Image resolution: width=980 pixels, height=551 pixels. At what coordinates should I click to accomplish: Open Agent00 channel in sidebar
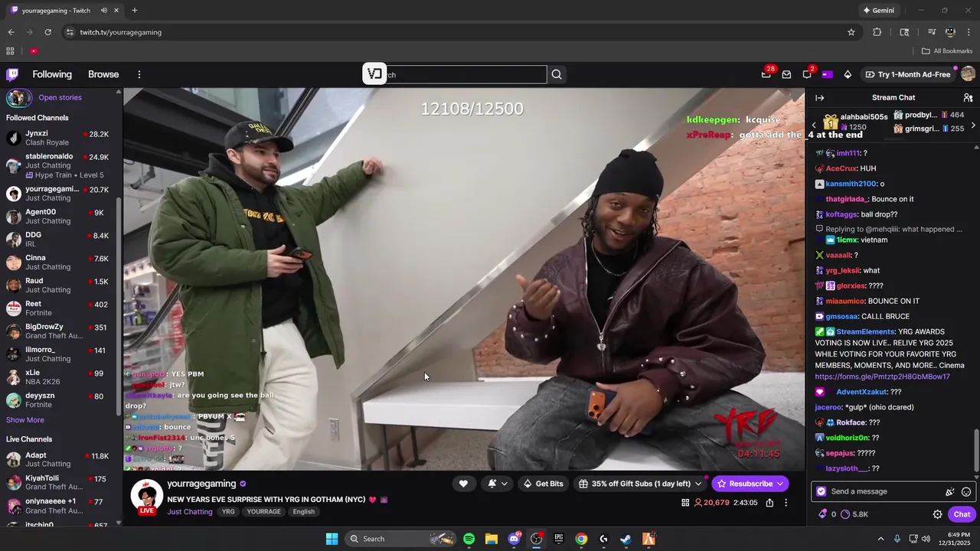(x=58, y=217)
